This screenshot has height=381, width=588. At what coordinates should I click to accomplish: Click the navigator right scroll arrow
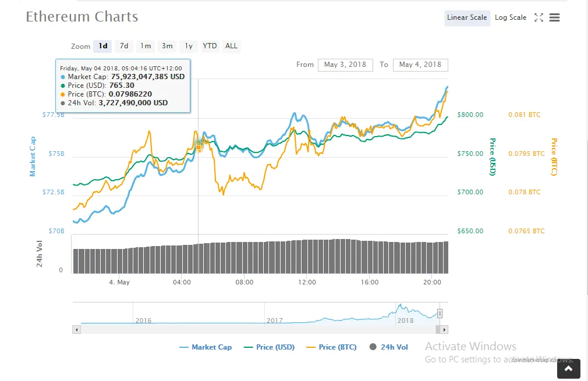pos(444,330)
